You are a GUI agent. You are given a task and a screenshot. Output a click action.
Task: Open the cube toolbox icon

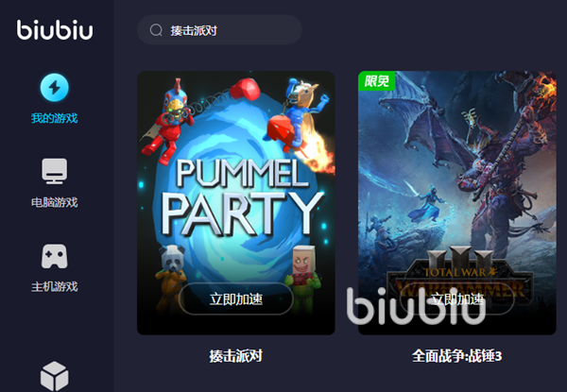(54, 376)
